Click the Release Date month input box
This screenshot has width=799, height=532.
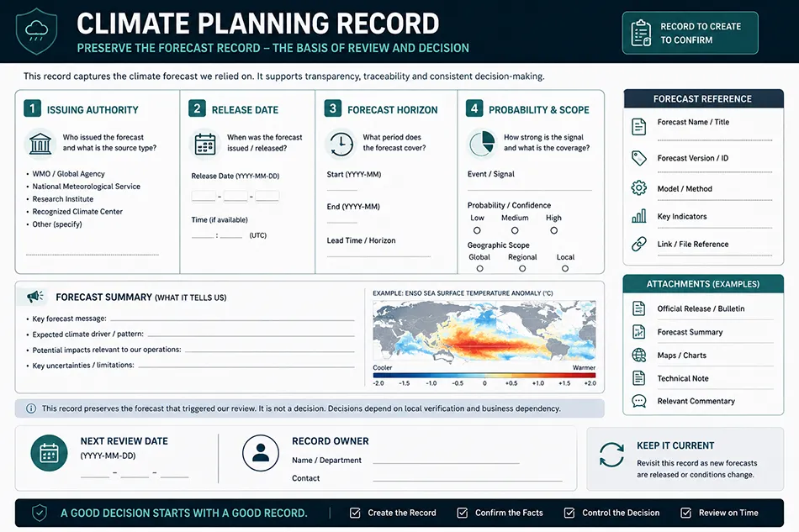pyautogui.click(x=235, y=196)
